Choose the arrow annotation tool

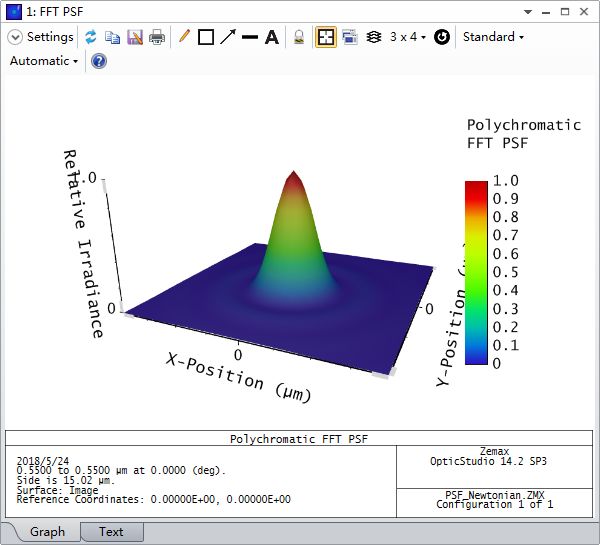[x=228, y=37]
